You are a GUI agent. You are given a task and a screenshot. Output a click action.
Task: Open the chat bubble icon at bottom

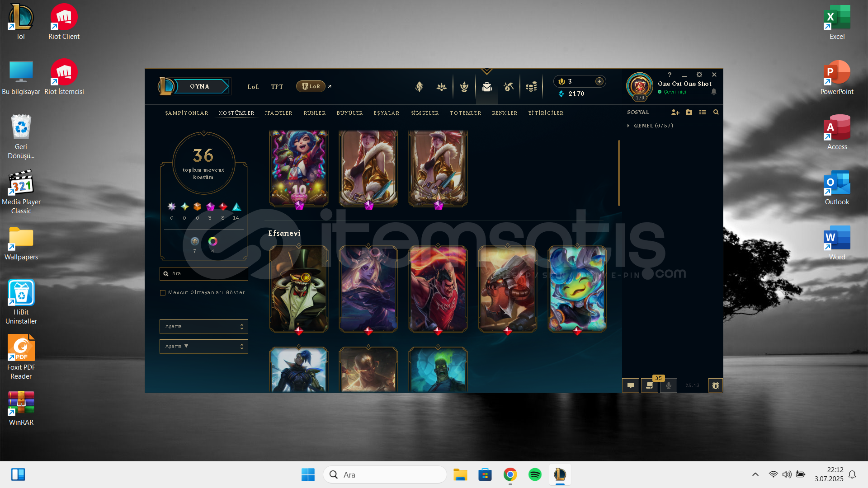[631, 385]
